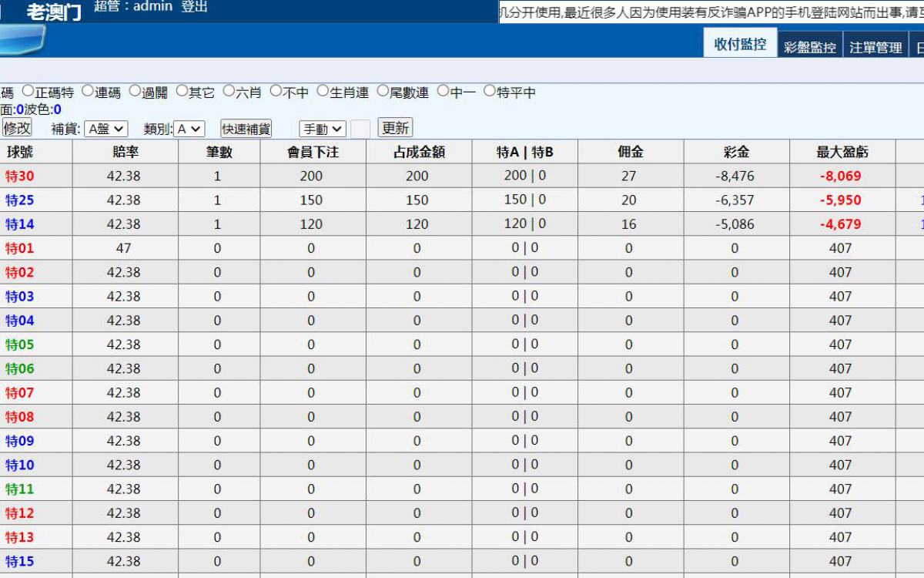Viewport: 924px width, 578px height.
Task: Click ball number 特09
Action: (x=20, y=441)
